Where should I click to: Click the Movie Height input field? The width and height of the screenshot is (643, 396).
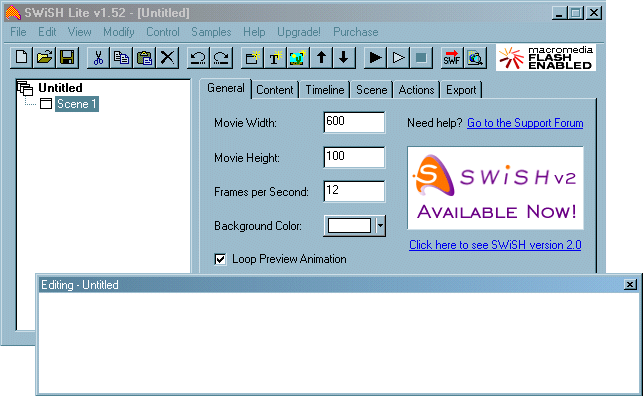click(x=354, y=157)
